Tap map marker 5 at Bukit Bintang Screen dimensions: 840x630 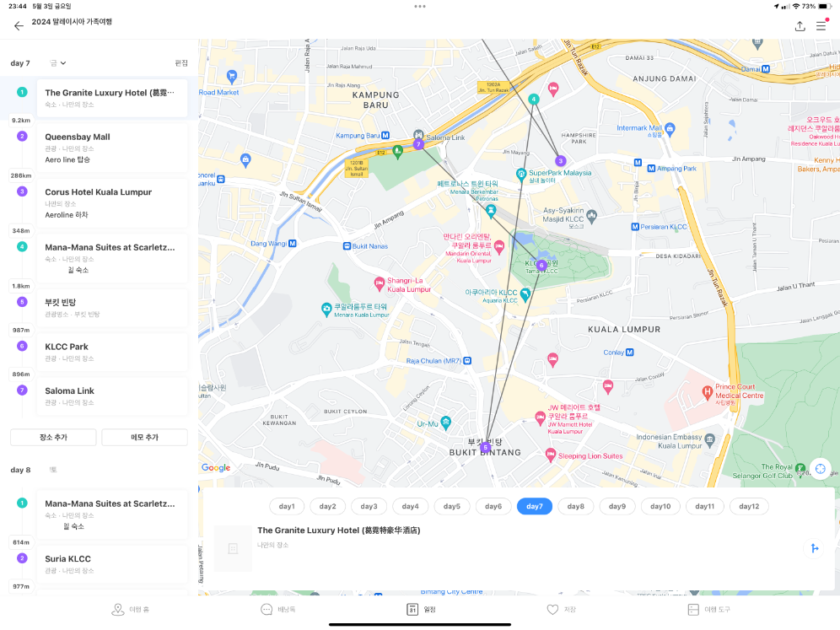(485, 447)
